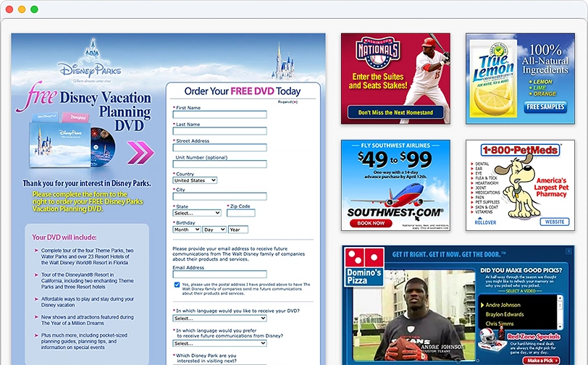
Task: Click the Make a Pick button
Action: click(541, 360)
